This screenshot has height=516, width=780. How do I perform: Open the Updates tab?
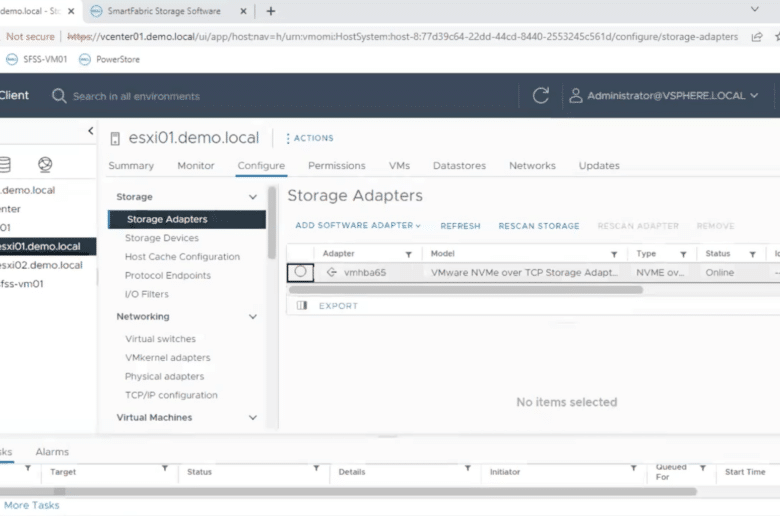(x=599, y=166)
